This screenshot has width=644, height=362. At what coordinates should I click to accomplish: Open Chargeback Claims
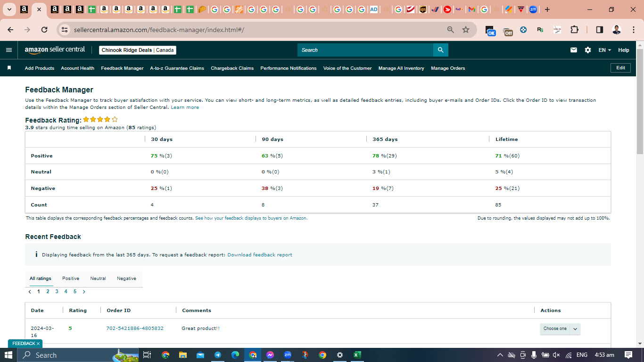pyautogui.click(x=232, y=68)
